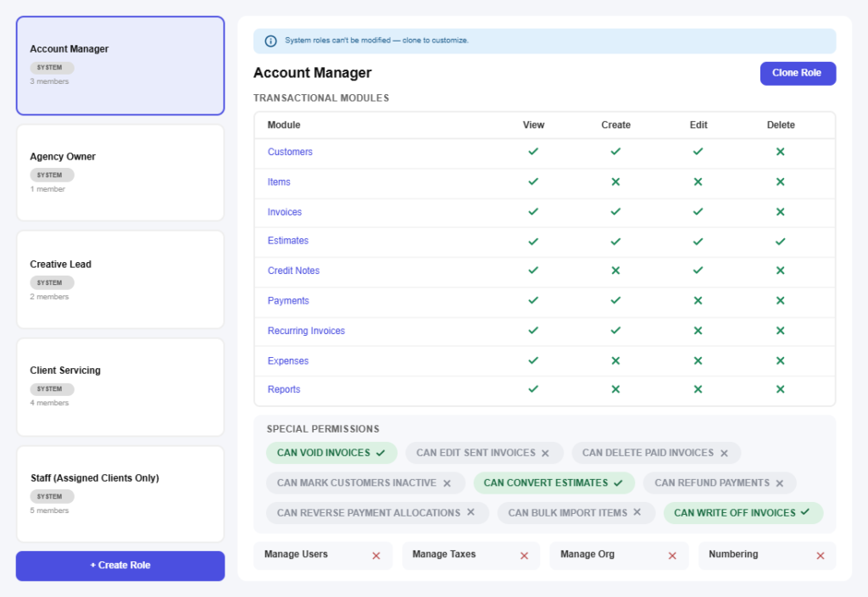Toggle the Can Edit Sent Invoices chip
868x597 pixels.
[484, 453]
